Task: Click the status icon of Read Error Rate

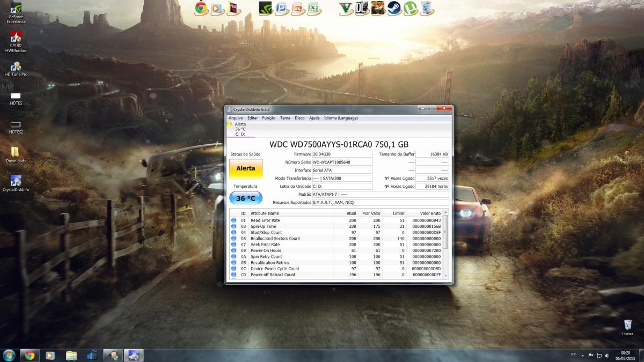Action: pyautogui.click(x=233, y=220)
